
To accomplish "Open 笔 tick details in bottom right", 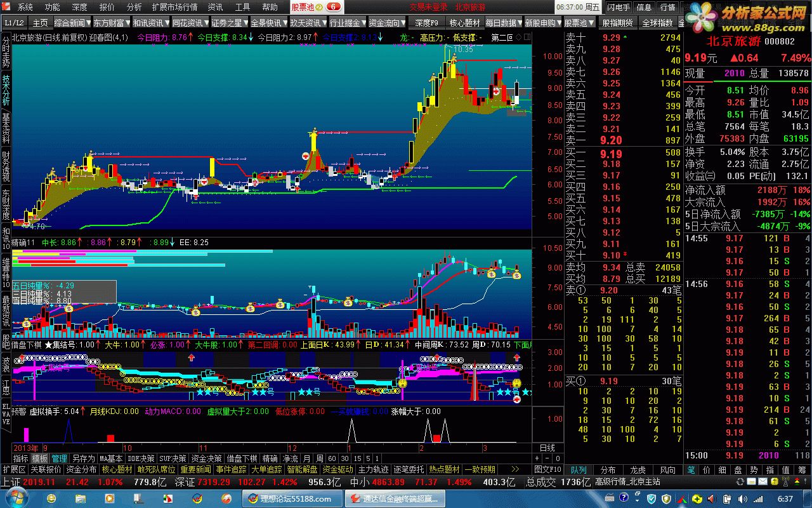I will tap(691, 470).
